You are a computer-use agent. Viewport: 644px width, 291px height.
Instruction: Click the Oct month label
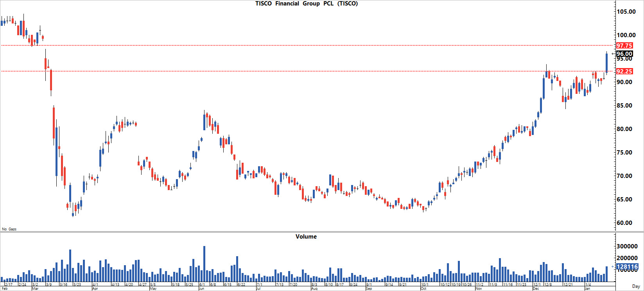coord(424,289)
